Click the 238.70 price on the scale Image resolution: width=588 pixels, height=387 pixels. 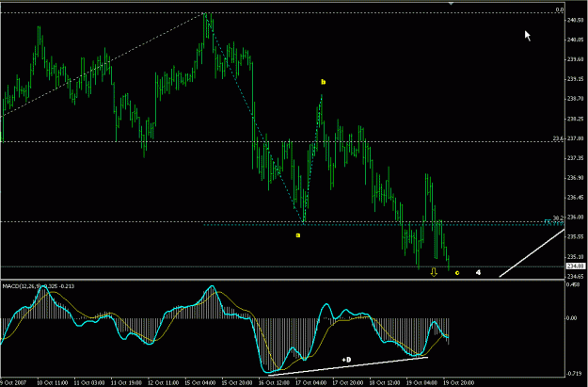[x=577, y=99]
